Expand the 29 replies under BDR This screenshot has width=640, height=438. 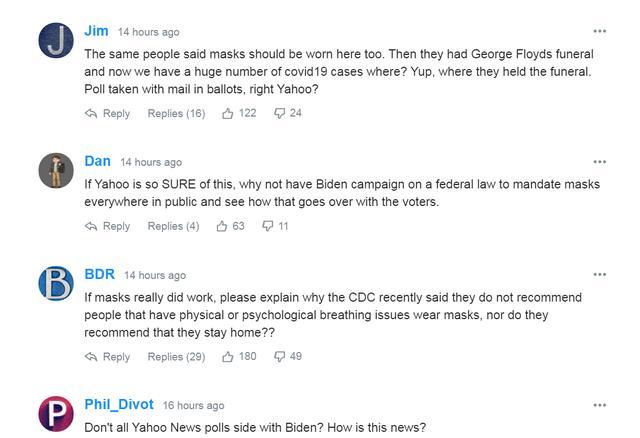click(176, 357)
